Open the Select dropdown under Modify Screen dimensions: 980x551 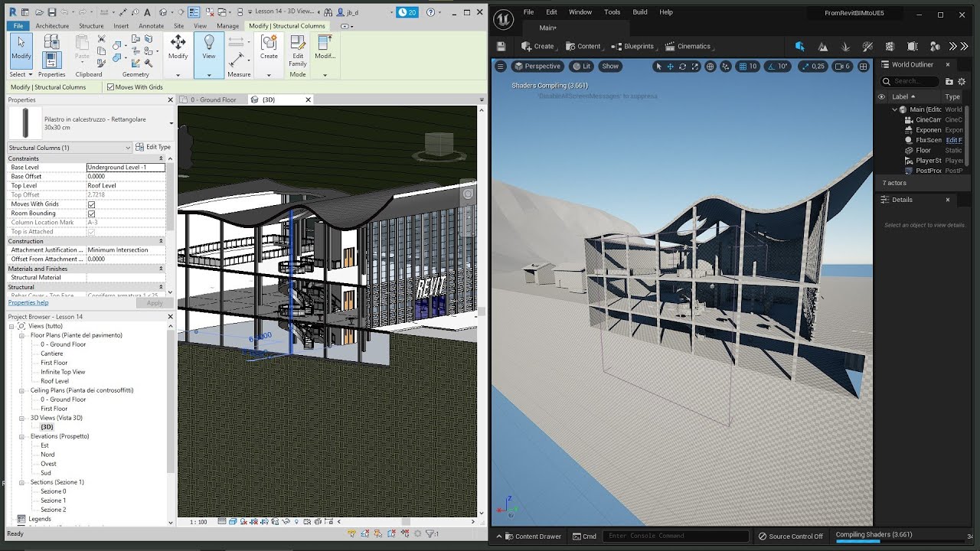pos(21,74)
